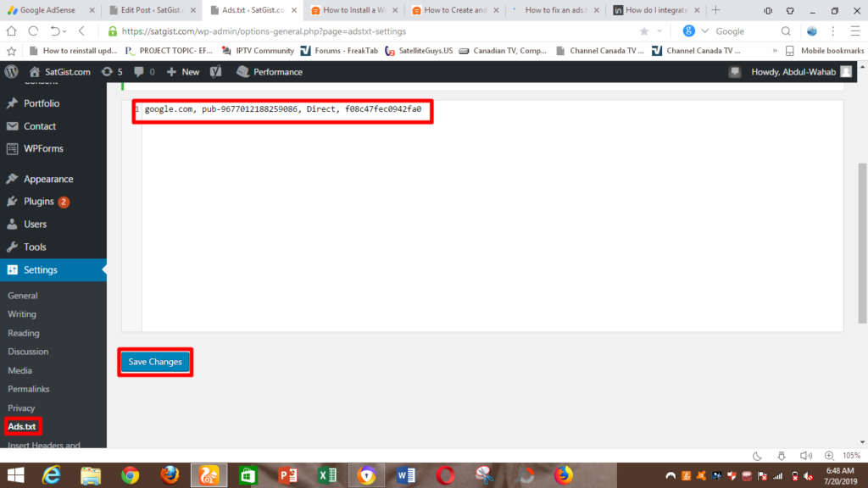The height and width of the screenshot is (488, 868).
Task: Bookmark page with the star icon
Action: (x=644, y=31)
